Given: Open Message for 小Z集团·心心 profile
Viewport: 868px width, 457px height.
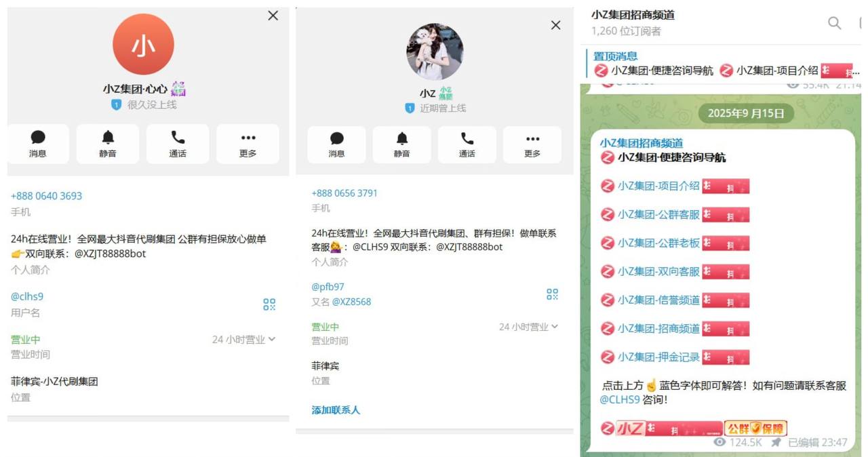Looking at the screenshot, I should click(x=38, y=144).
